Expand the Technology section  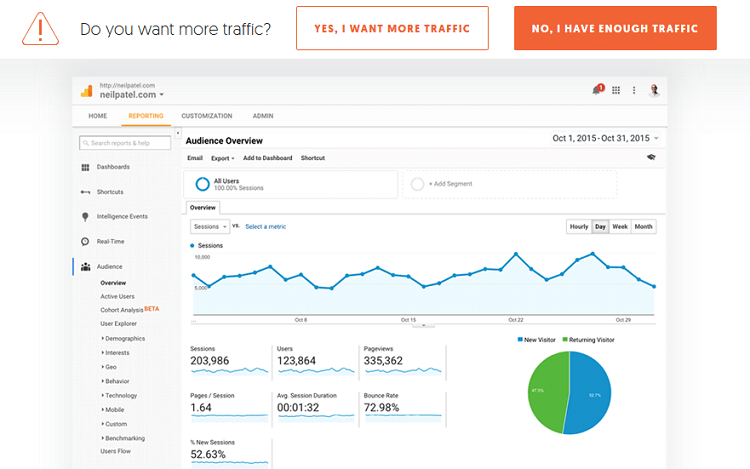click(x=119, y=396)
